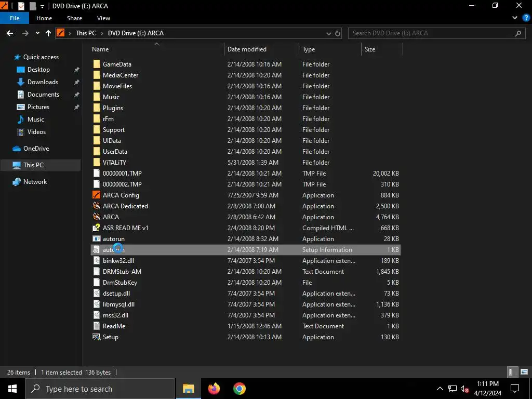Select the UserData folder name
This screenshot has height=399, width=532.
[x=115, y=152]
